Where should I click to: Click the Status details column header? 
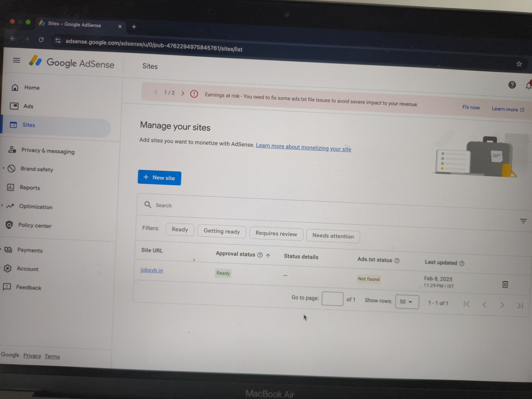tap(301, 257)
